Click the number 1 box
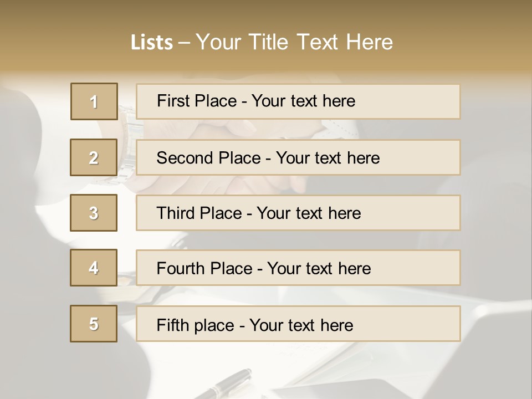This screenshot has height=399, width=532. click(x=94, y=101)
